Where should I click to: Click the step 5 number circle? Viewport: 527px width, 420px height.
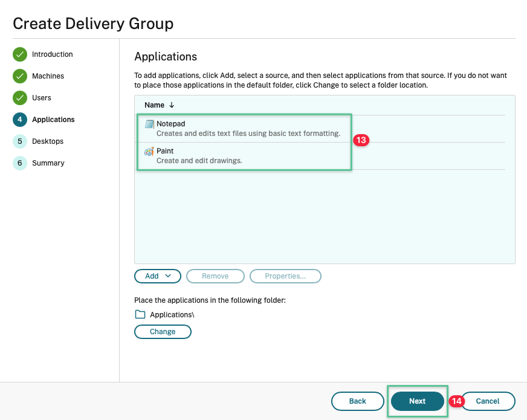click(20, 141)
